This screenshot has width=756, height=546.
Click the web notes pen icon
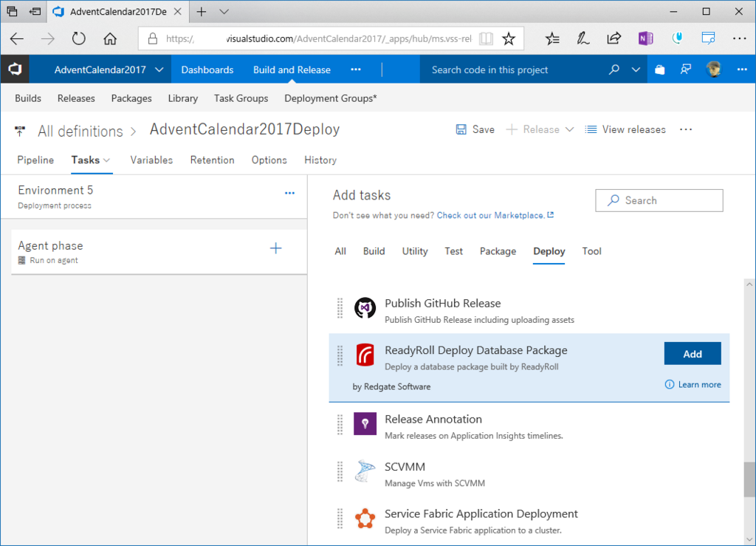click(x=583, y=38)
